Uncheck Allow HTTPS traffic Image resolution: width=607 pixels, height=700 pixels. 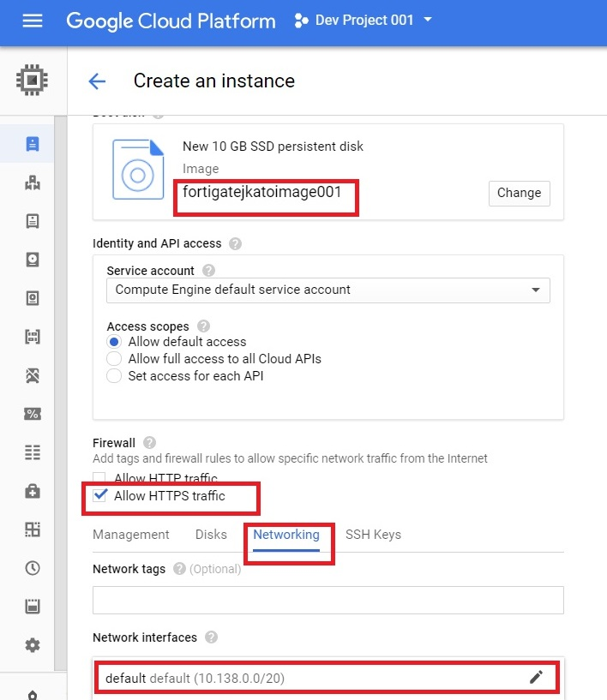(99, 496)
